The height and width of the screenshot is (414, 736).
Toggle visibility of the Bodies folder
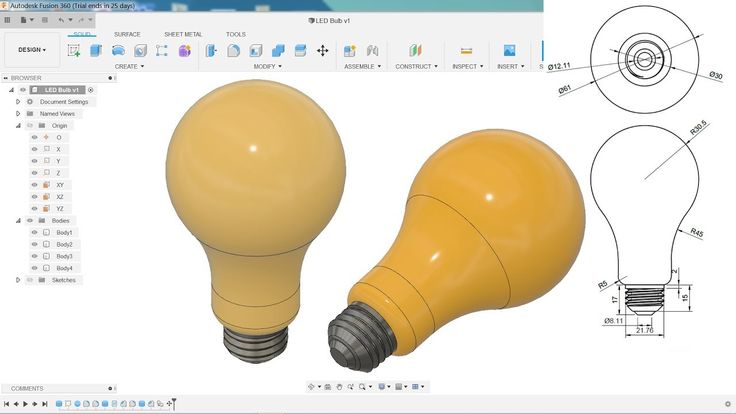click(x=30, y=220)
